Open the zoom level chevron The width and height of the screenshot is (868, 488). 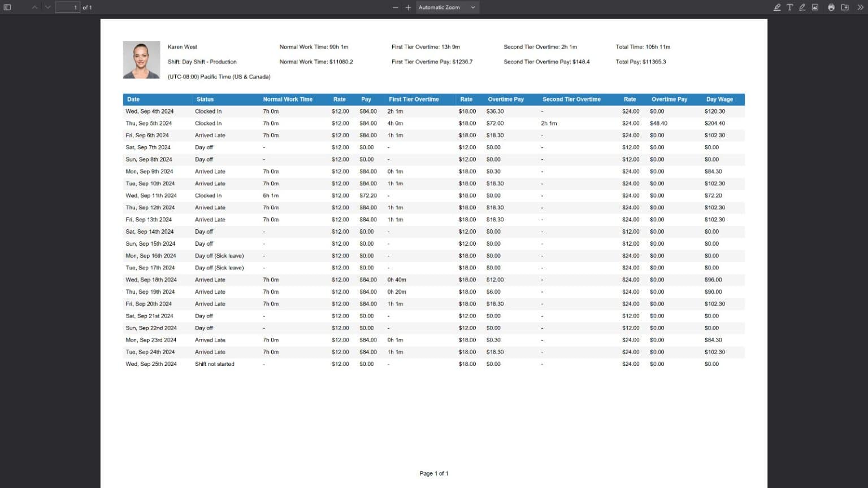(x=472, y=7)
